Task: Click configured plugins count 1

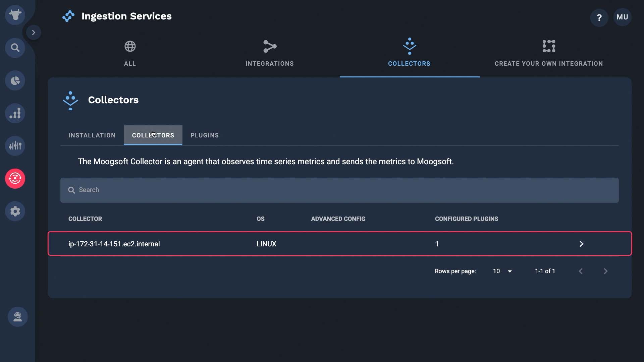Action: (x=437, y=244)
